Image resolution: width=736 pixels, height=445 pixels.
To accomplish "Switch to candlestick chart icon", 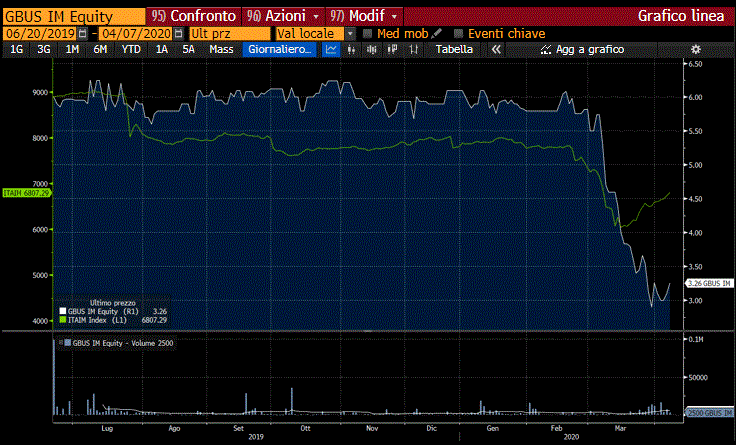I will pos(351,49).
